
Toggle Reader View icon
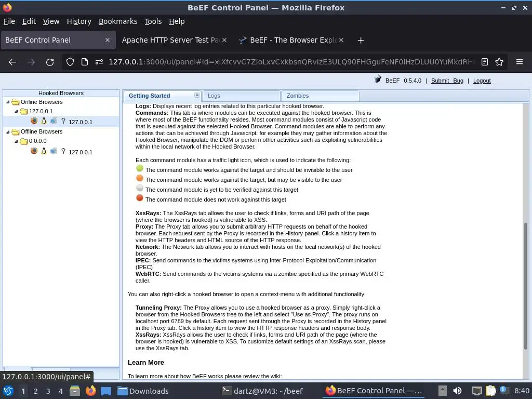pos(485,62)
